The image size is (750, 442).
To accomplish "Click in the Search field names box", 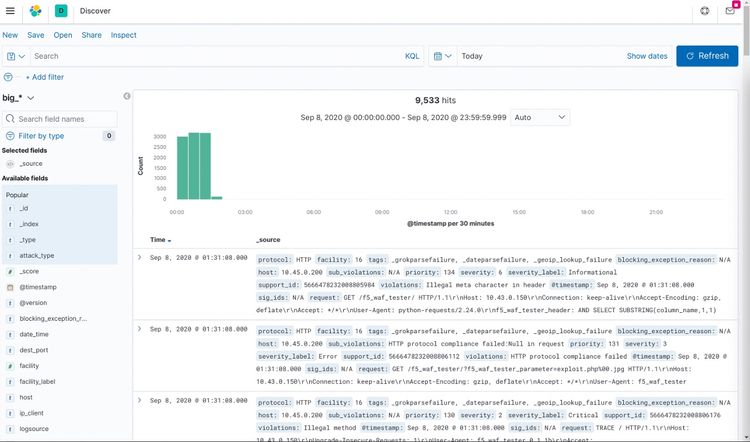I will click(65, 119).
